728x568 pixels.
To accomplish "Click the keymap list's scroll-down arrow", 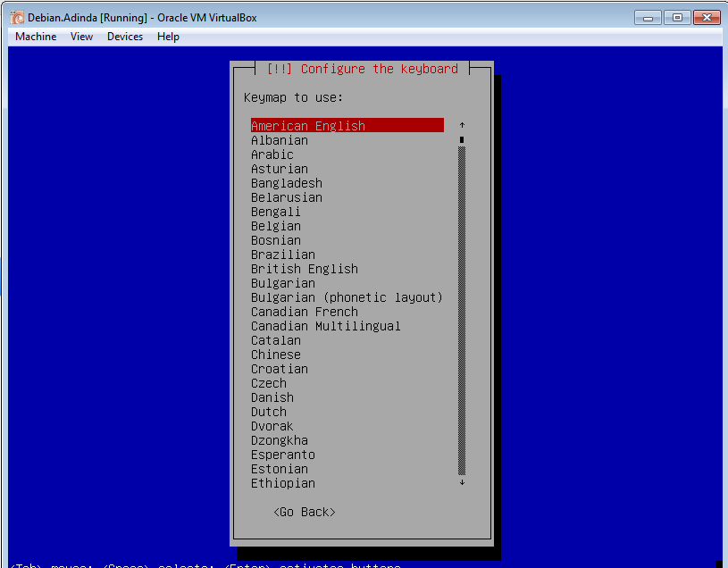I will (x=462, y=482).
